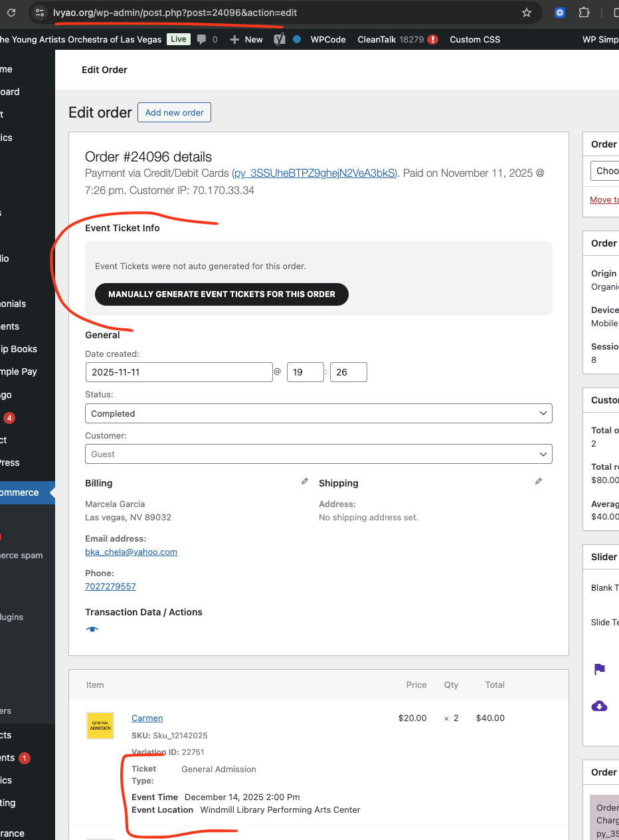
Task: Open the order actions dropdown
Action: coord(604,171)
